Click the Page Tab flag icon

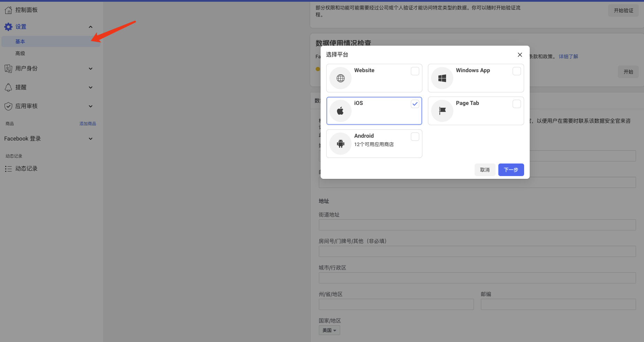point(442,111)
